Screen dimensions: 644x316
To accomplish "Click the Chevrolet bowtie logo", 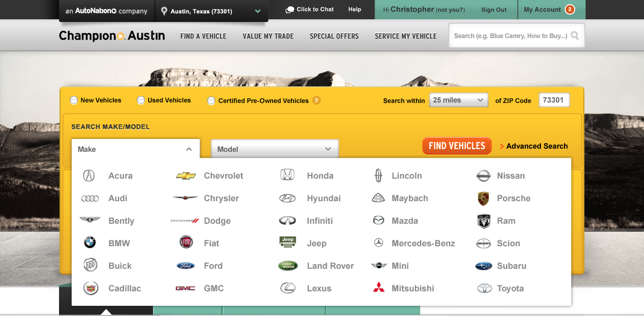I will click(x=186, y=175).
